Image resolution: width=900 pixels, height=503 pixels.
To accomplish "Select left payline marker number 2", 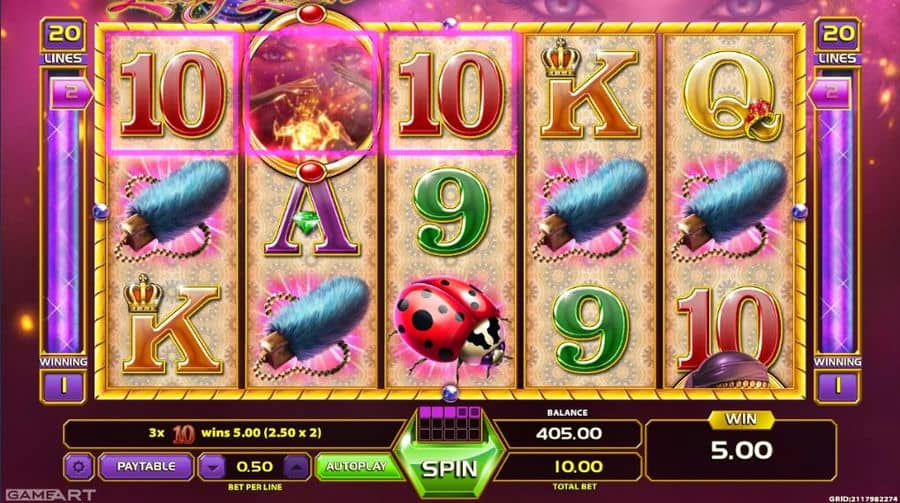I will click(71, 94).
